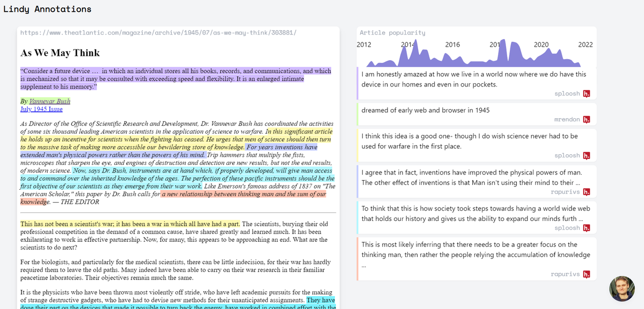Open annotation 'I am honestly amazed'
The height and width of the screenshot is (309, 644).
tap(477, 84)
